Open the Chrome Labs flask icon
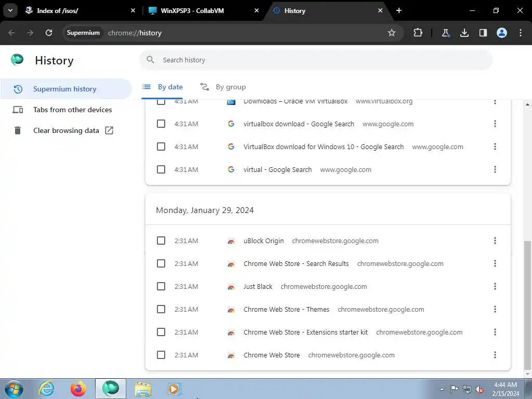The image size is (532, 399). tap(445, 33)
